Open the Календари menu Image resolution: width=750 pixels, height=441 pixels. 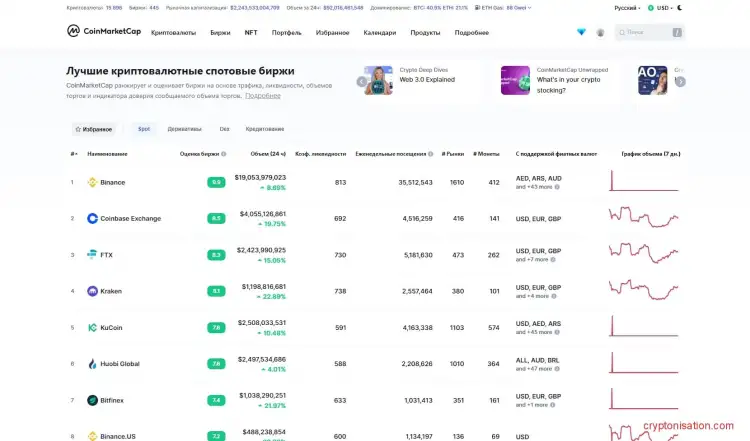pyautogui.click(x=380, y=33)
